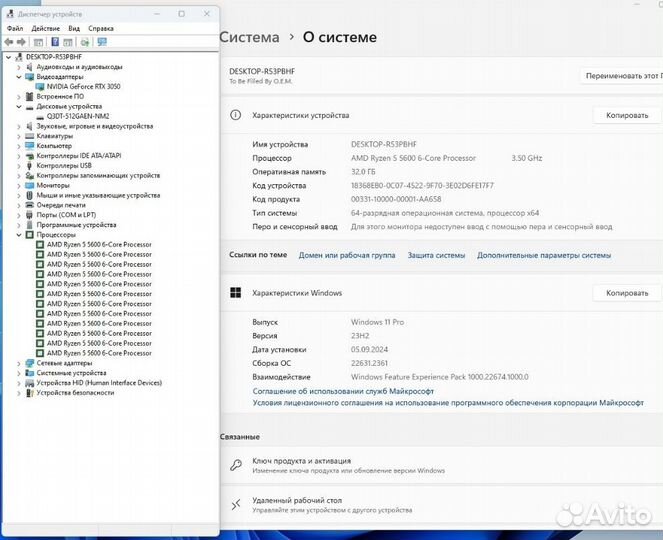Open Домен или рабочая группа link
The height and width of the screenshot is (540, 663).
(x=347, y=255)
